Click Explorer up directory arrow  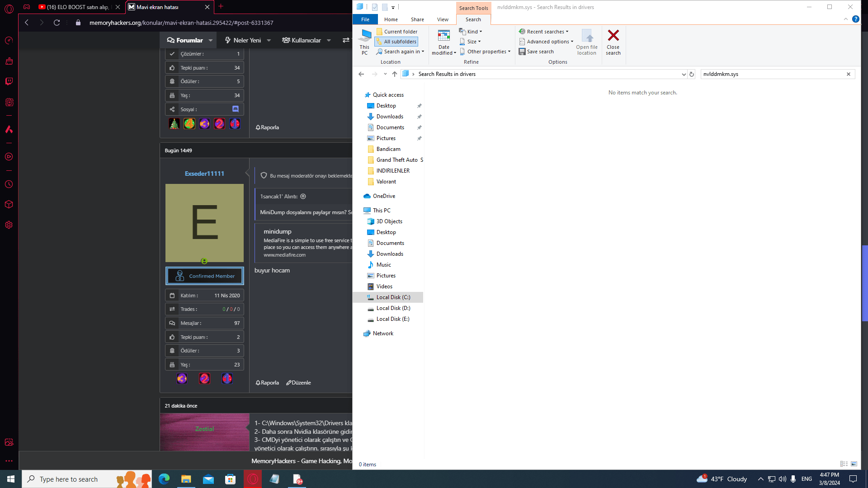[394, 74]
